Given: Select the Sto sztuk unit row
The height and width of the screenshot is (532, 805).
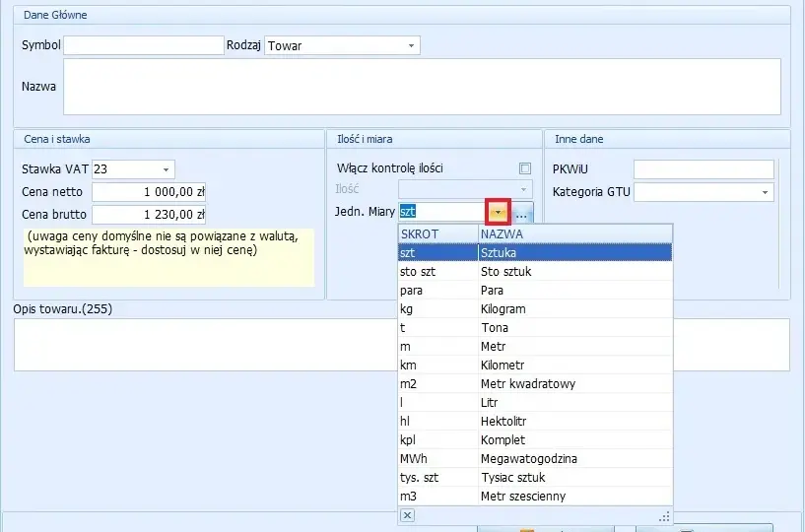Looking at the screenshot, I should coord(535,272).
